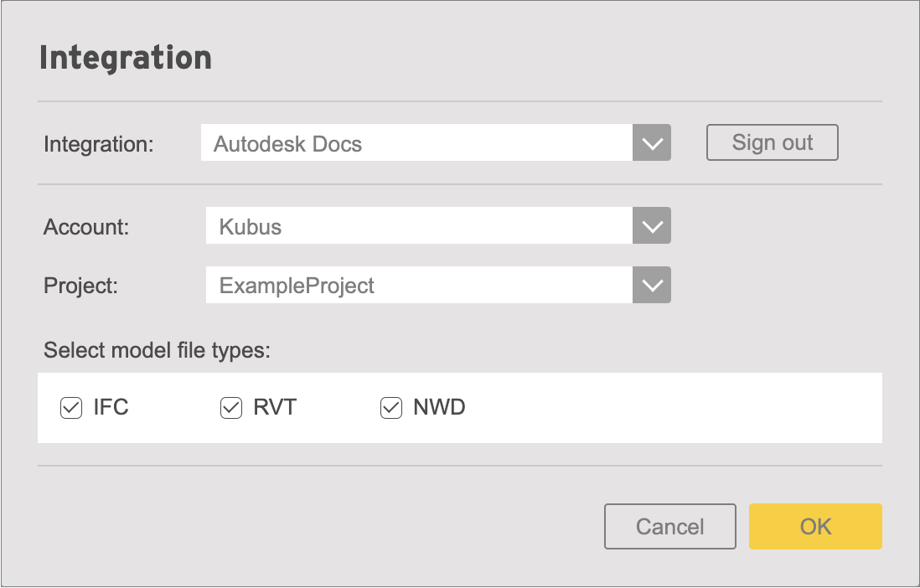Click the "Select model file types:" caption
The width and height of the screenshot is (920, 588).
(x=158, y=350)
